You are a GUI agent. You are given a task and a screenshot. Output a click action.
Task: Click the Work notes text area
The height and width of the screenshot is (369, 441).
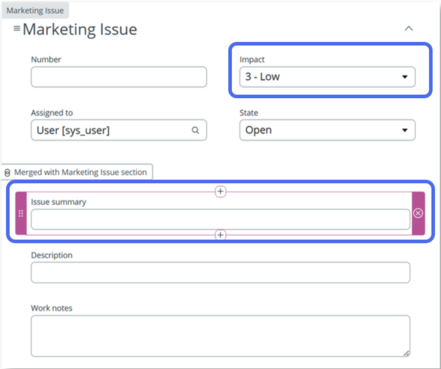coord(220,336)
